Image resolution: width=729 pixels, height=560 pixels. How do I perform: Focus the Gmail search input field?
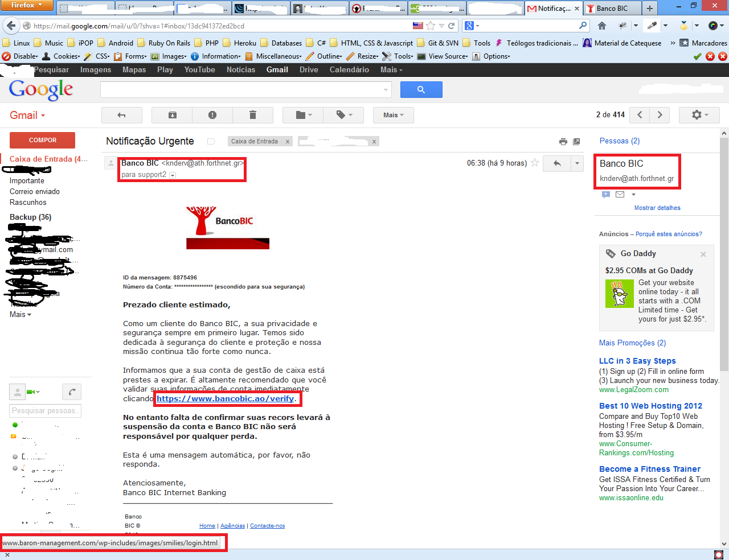245,89
